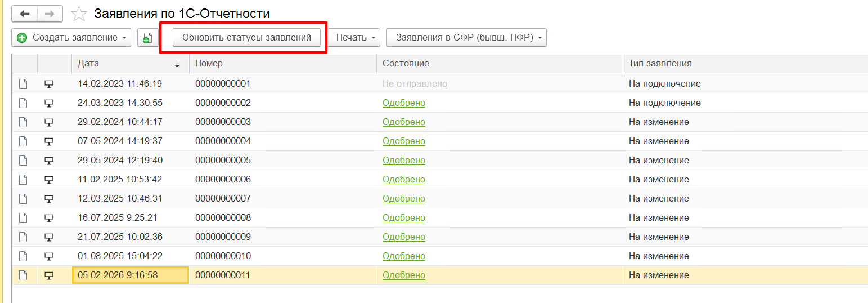
Task: Select date cell 01.08.2025 15:04:22
Action: tap(131, 256)
